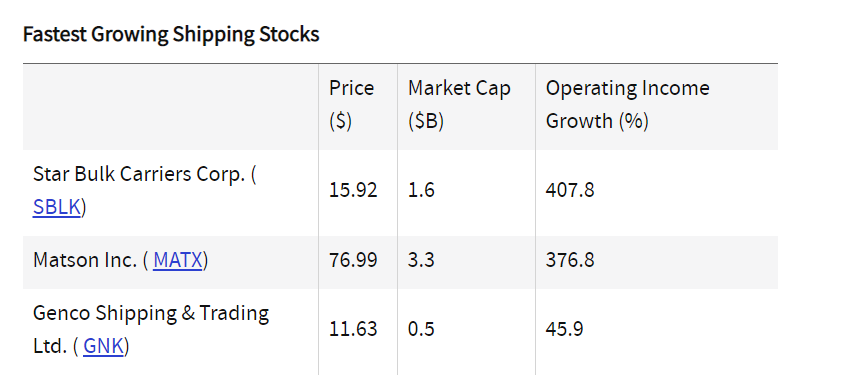This screenshot has height=377, width=850.
Task: Click the Market Cap ($B) column header
Action: tap(459, 105)
